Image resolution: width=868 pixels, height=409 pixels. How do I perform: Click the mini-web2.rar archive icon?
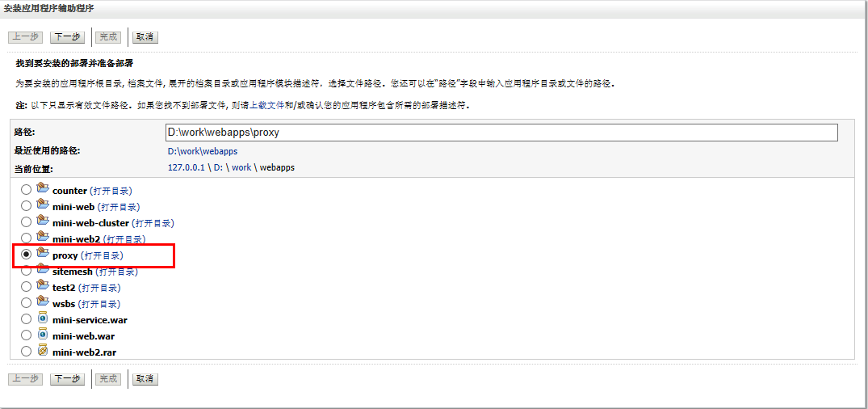pos(43,351)
